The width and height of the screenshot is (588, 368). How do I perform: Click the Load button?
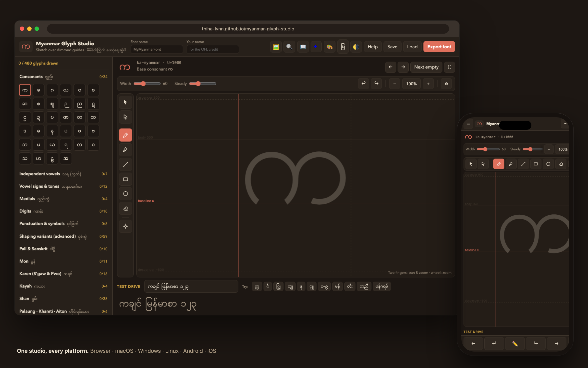click(x=412, y=47)
